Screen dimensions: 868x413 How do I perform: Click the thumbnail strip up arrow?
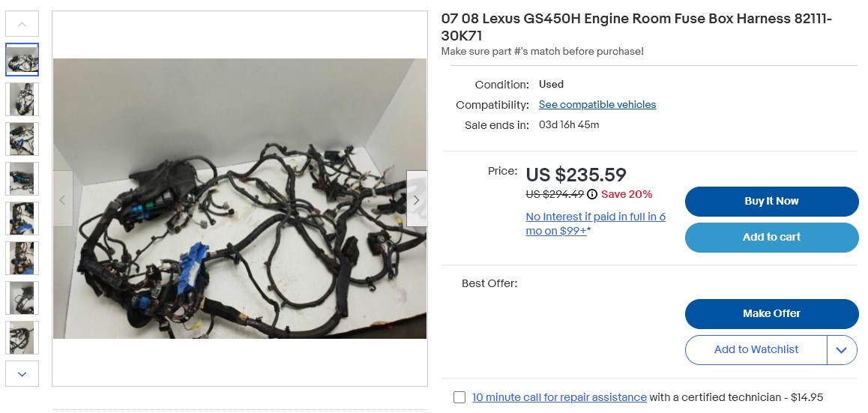point(22,24)
